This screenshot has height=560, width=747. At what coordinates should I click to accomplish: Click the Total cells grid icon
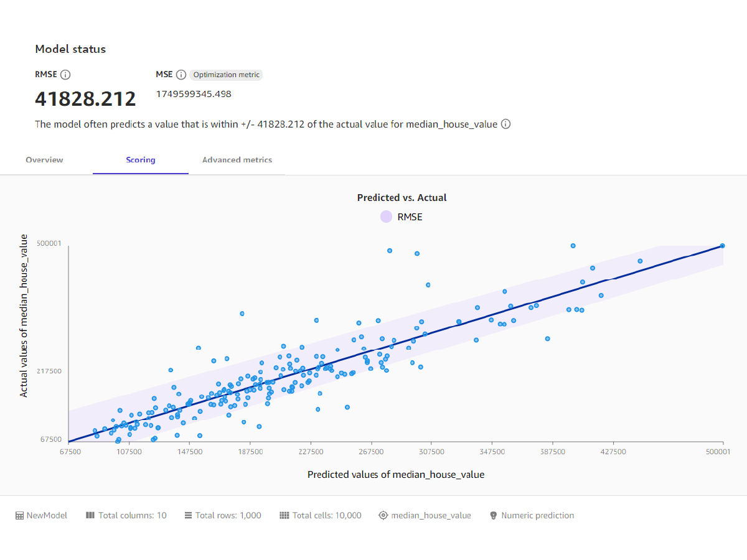pos(284,515)
